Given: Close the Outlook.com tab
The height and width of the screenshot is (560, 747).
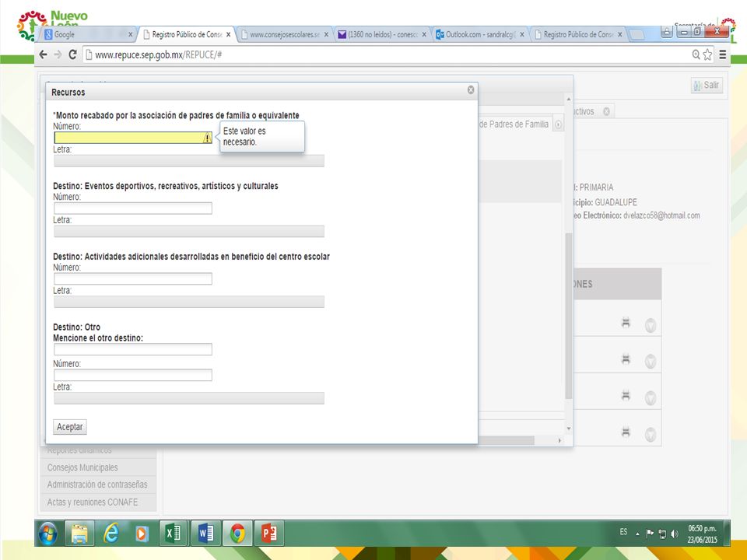Looking at the screenshot, I should click(x=522, y=34).
